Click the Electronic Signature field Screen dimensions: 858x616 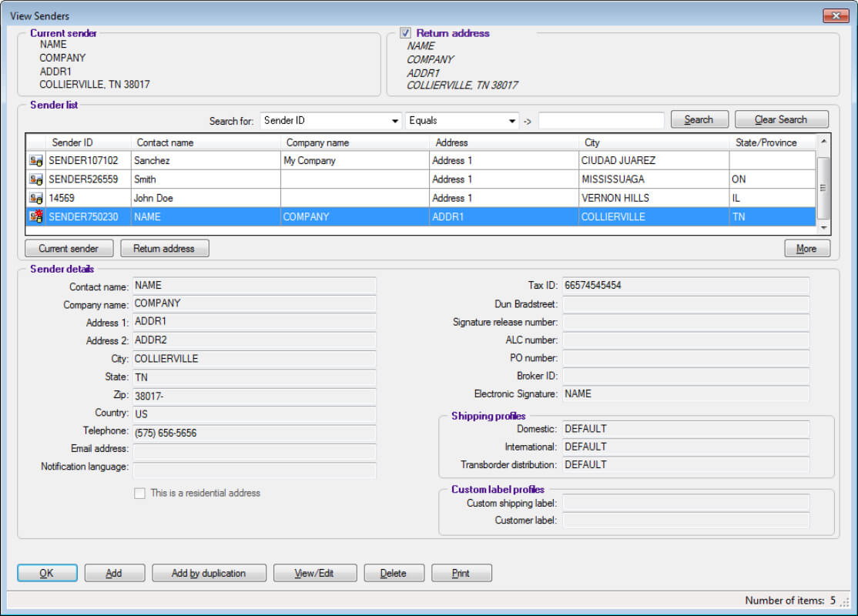pyautogui.click(x=685, y=394)
